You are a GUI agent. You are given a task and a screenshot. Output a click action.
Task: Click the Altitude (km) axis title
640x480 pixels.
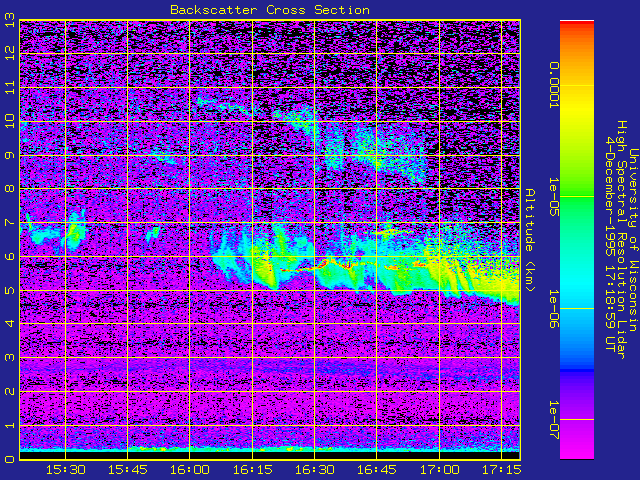point(529,240)
